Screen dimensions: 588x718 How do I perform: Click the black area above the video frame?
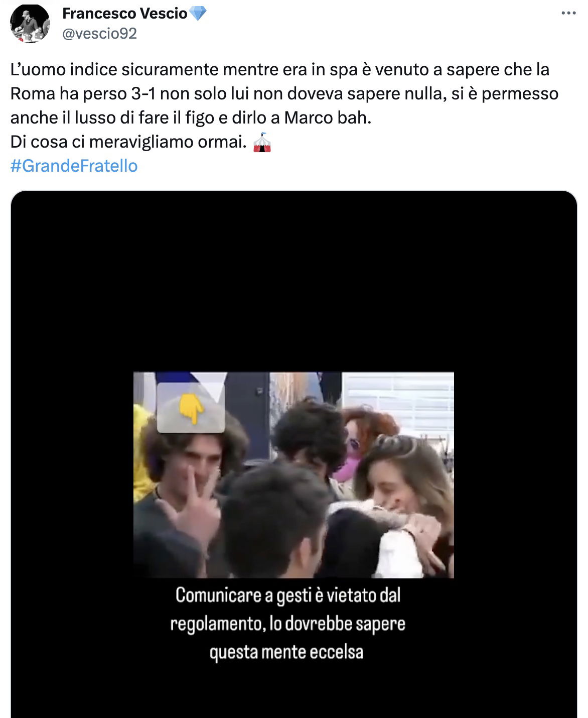coord(293,281)
